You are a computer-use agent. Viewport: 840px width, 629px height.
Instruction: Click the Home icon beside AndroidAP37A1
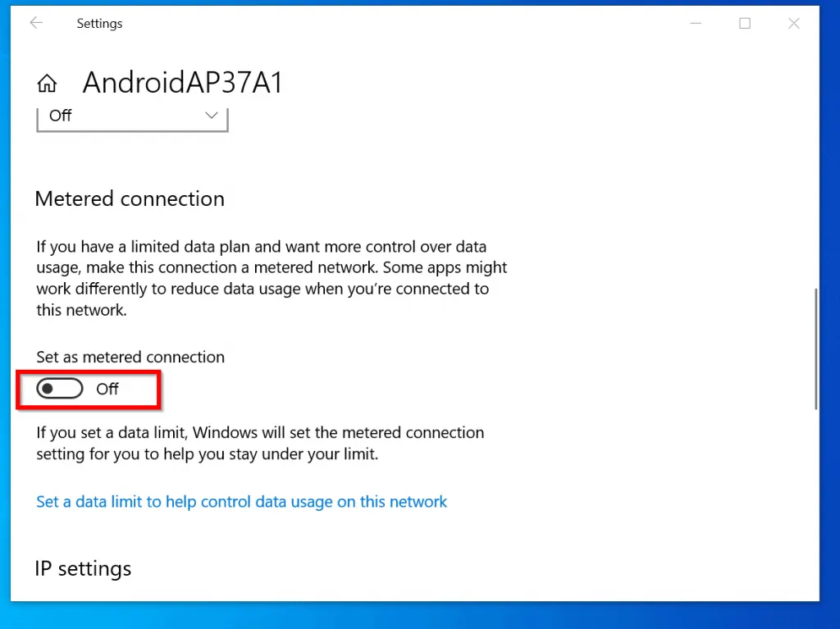coord(47,82)
